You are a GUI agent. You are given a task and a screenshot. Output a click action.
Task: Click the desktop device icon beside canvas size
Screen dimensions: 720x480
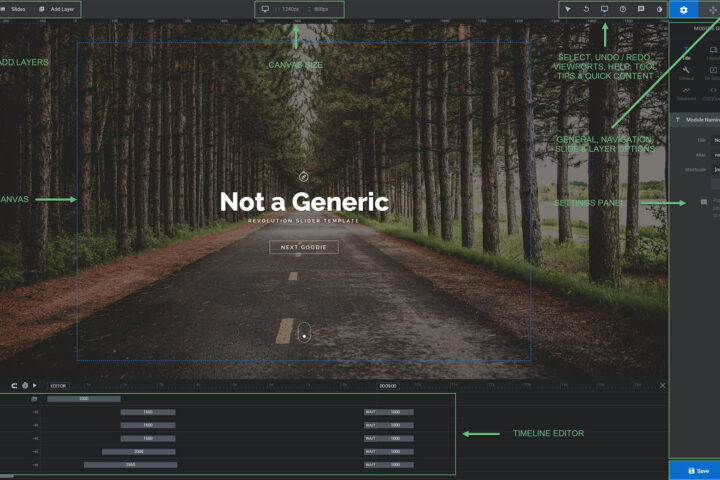(x=265, y=9)
